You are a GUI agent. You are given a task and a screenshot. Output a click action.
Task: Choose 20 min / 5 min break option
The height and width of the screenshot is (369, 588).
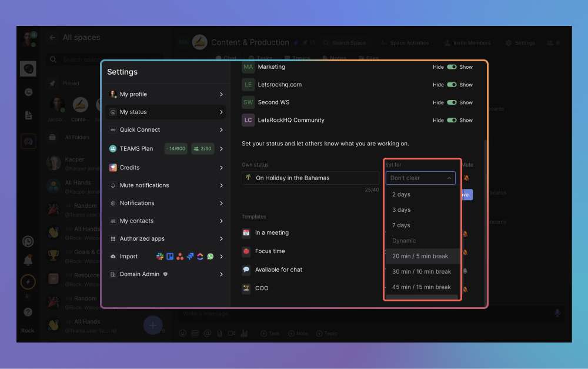click(420, 256)
